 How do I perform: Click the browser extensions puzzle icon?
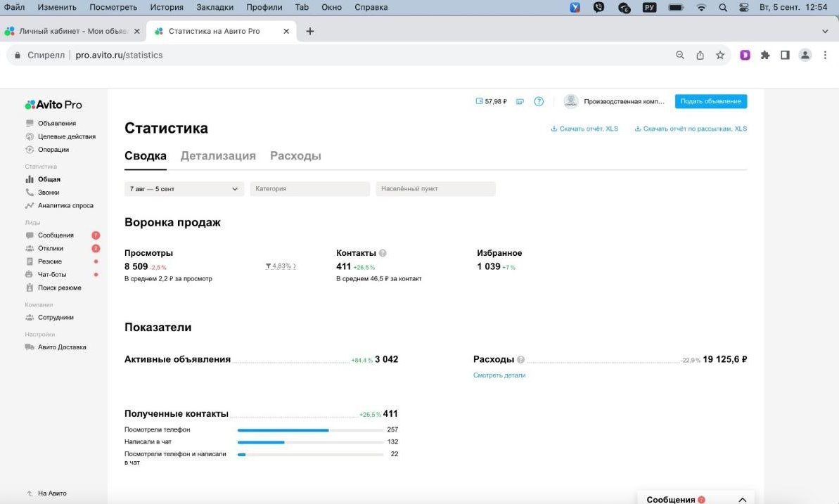pyautogui.click(x=765, y=55)
